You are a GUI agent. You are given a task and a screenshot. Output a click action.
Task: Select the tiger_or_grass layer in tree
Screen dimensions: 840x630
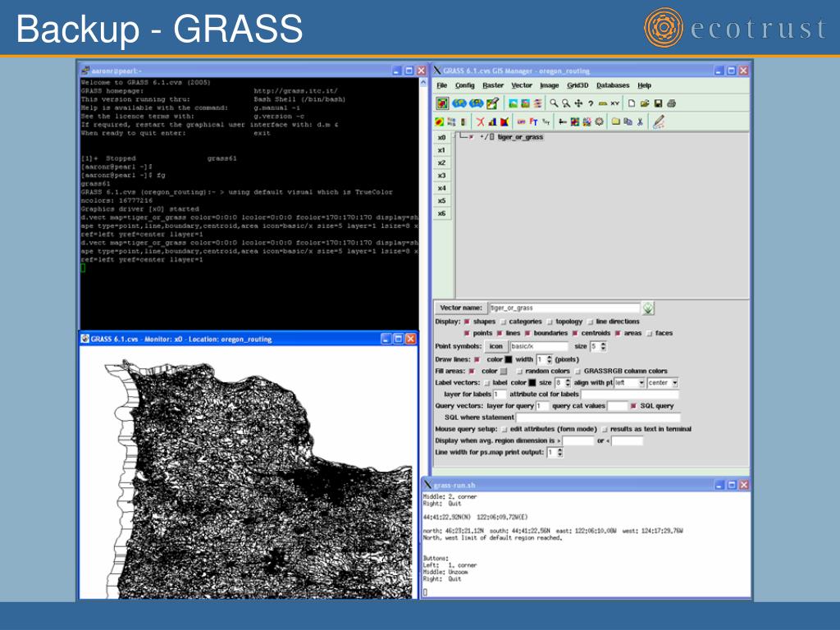coord(520,137)
